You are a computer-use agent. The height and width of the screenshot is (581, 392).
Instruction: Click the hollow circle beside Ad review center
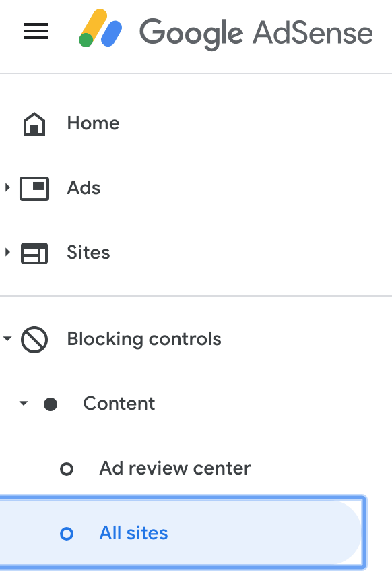(x=67, y=469)
